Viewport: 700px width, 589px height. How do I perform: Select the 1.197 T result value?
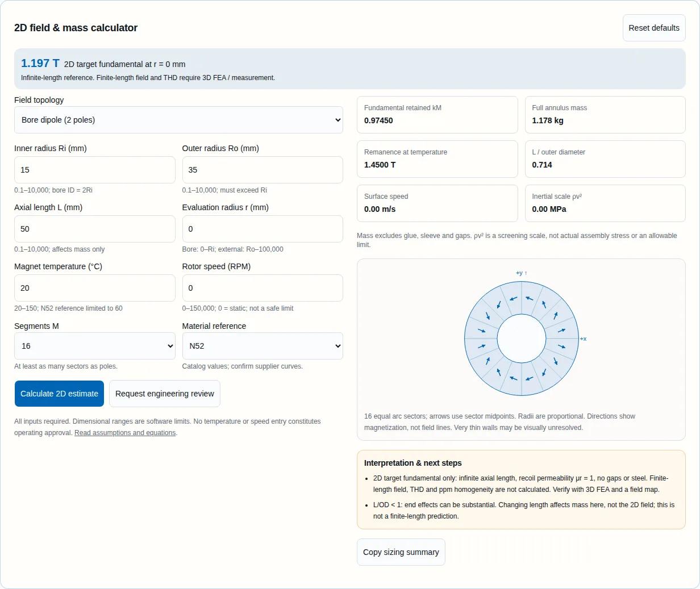pyautogui.click(x=40, y=63)
